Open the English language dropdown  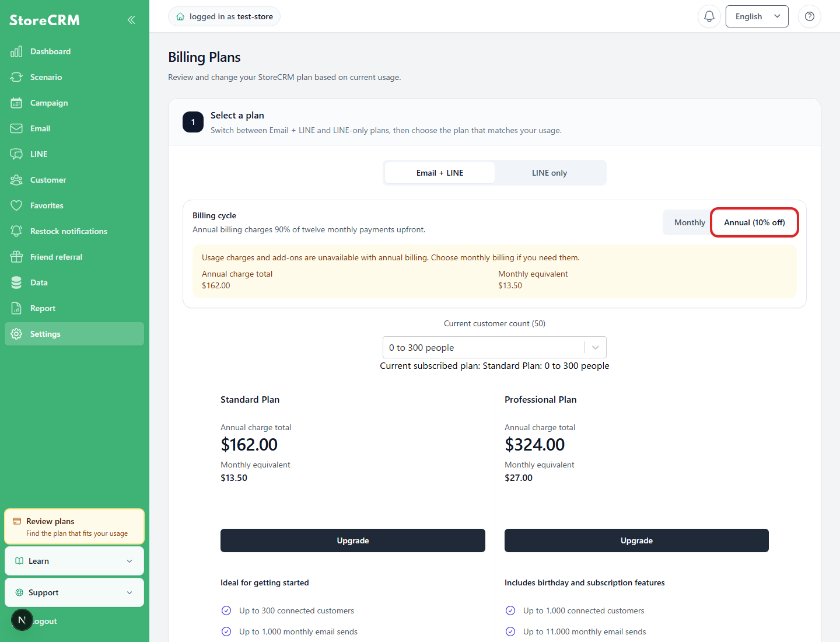point(757,16)
